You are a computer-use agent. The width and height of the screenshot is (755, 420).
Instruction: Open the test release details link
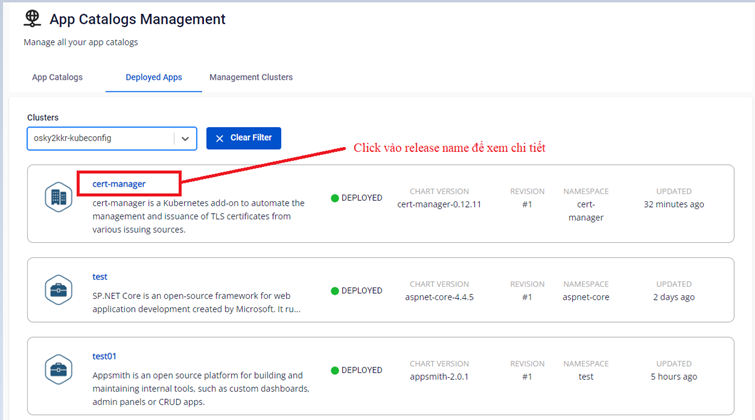coord(100,276)
